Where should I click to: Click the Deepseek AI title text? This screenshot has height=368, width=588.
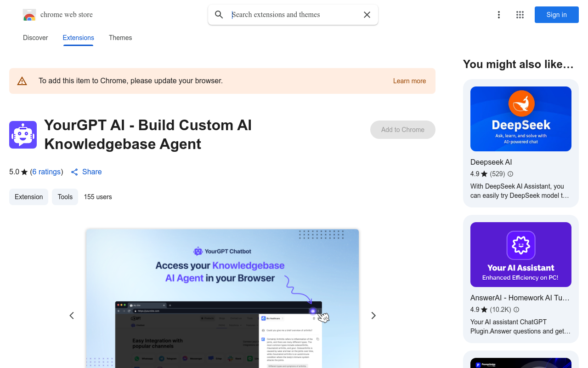(491, 162)
